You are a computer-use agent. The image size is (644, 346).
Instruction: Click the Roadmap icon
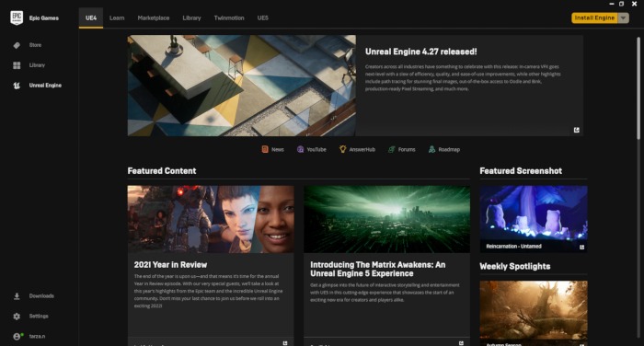[x=431, y=149]
